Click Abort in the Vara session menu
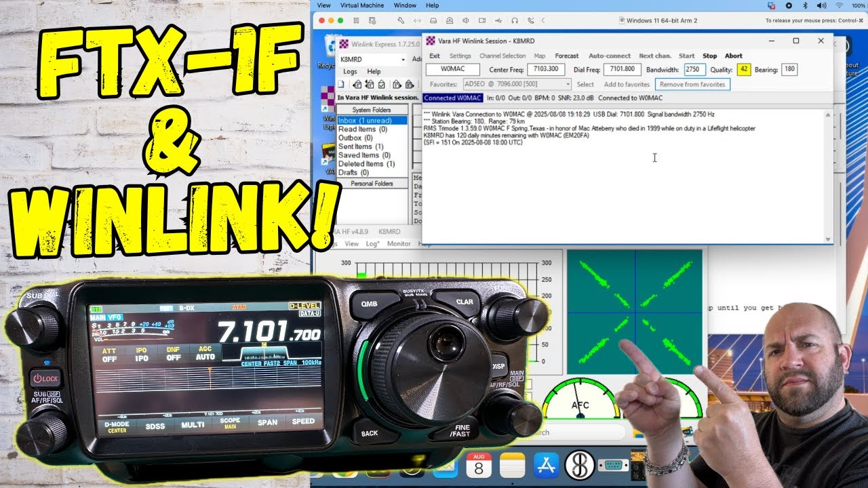The width and height of the screenshot is (868, 488). 734,56
